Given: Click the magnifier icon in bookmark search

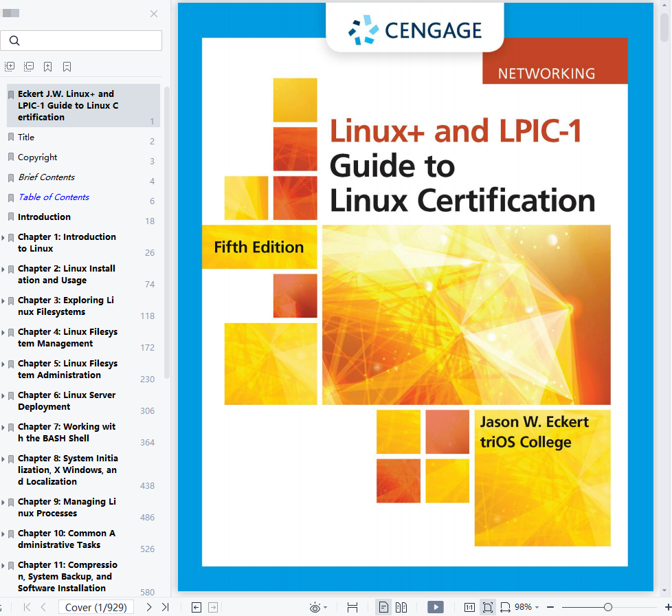Looking at the screenshot, I should pos(14,41).
